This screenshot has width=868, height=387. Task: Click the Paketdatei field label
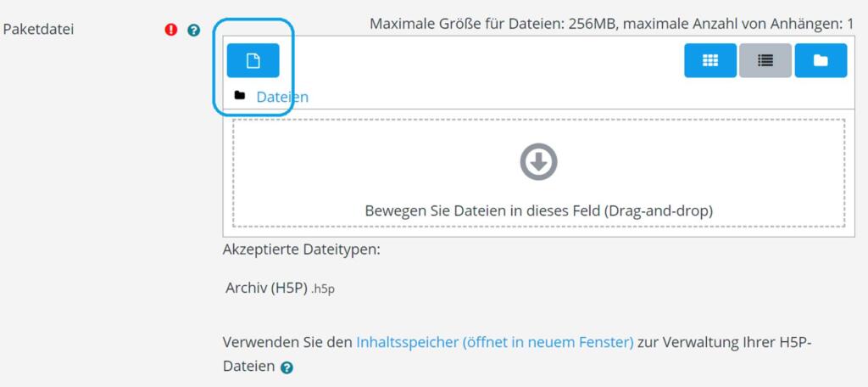[39, 30]
